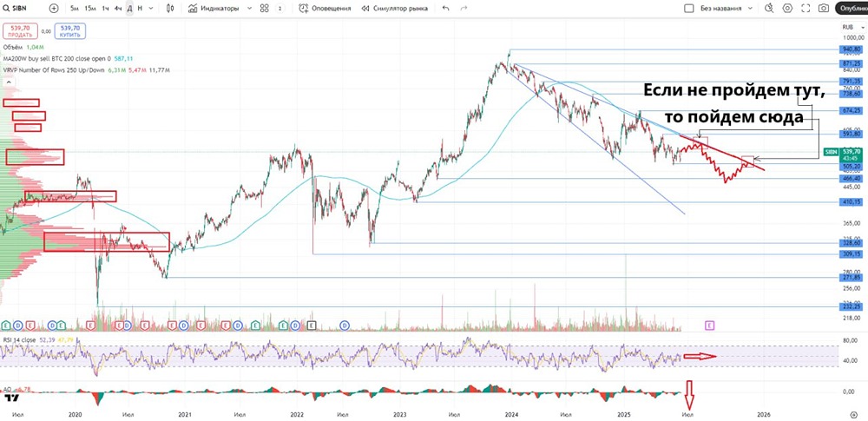Screen dimensions: 868x421
Task: Create an alert via Оповещения
Action: tap(325, 9)
